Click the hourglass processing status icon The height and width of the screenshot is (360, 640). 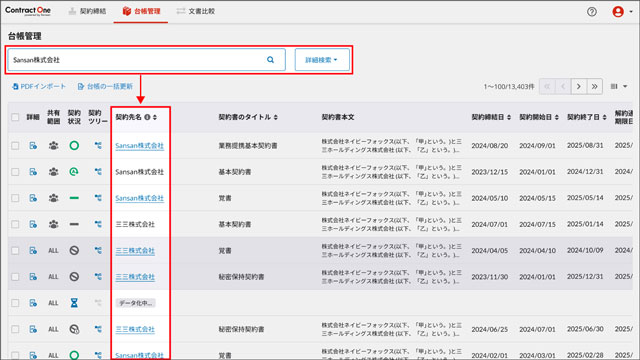coord(74,303)
